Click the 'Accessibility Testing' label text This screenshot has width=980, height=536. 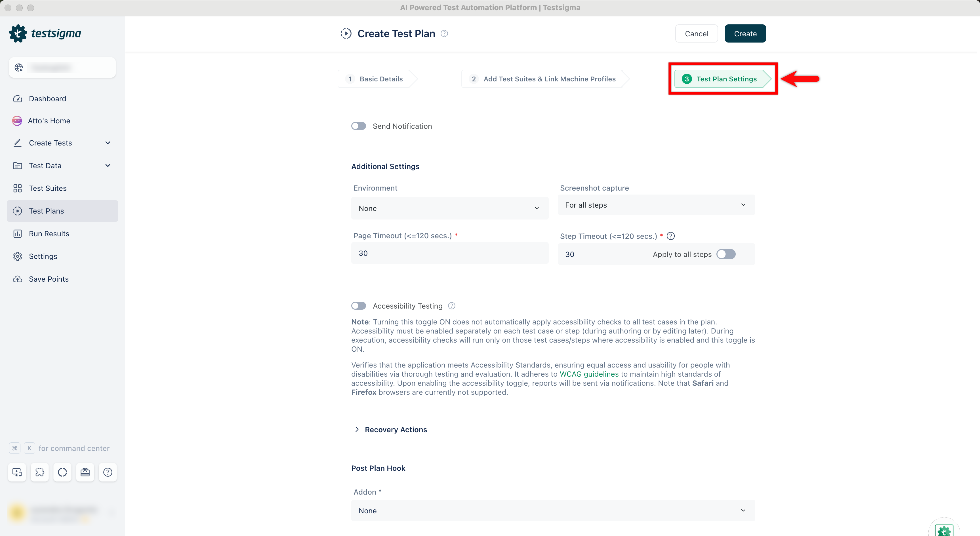(407, 306)
